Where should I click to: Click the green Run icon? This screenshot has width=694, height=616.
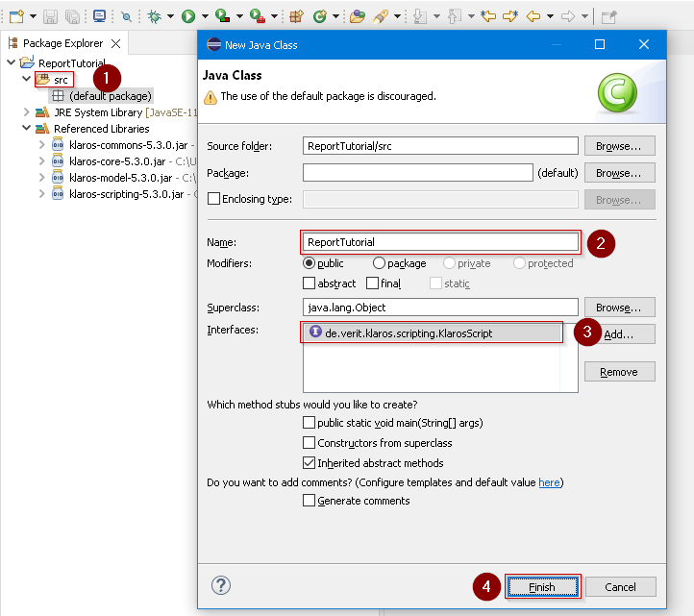(x=188, y=16)
